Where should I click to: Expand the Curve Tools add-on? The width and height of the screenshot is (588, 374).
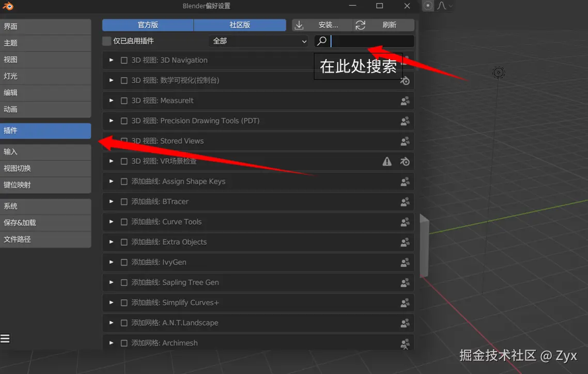click(112, 222)
